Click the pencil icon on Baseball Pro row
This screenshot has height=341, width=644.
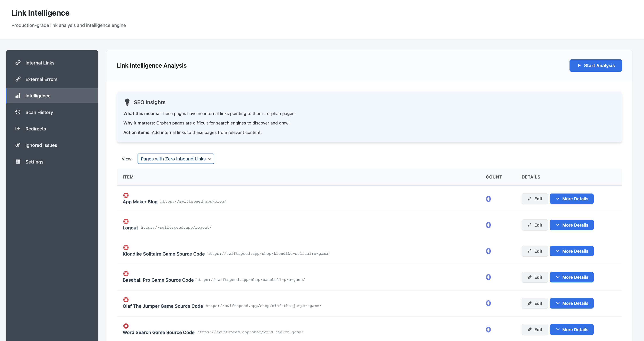(534, 277)
